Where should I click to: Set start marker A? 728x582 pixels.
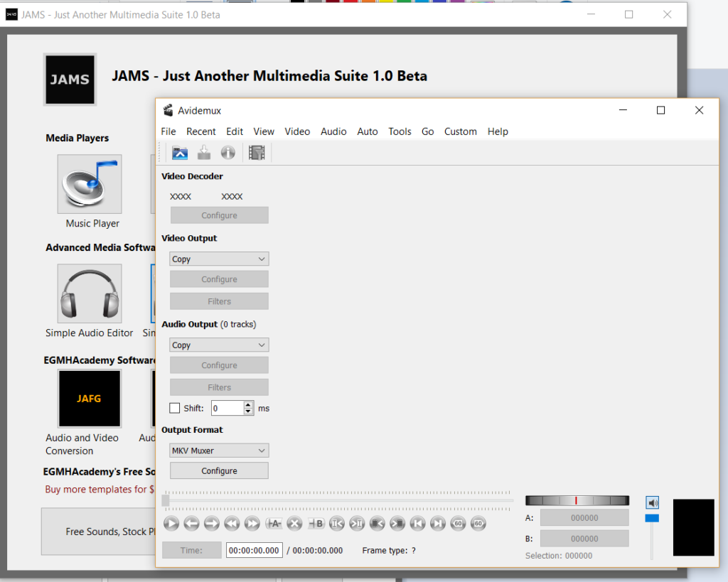274,524
